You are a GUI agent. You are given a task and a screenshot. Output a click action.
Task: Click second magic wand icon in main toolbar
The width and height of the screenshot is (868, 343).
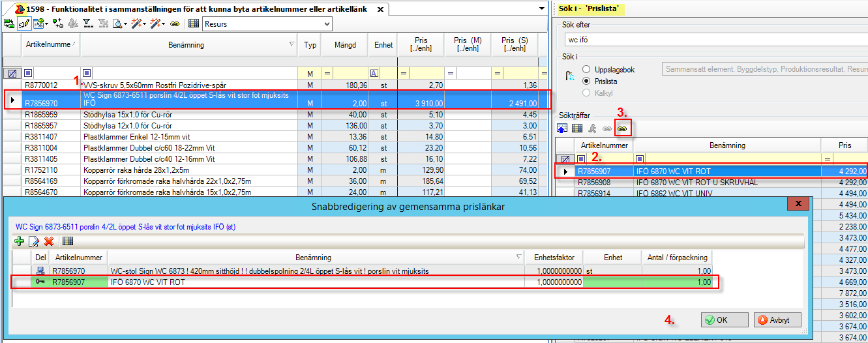click(156, 24)
